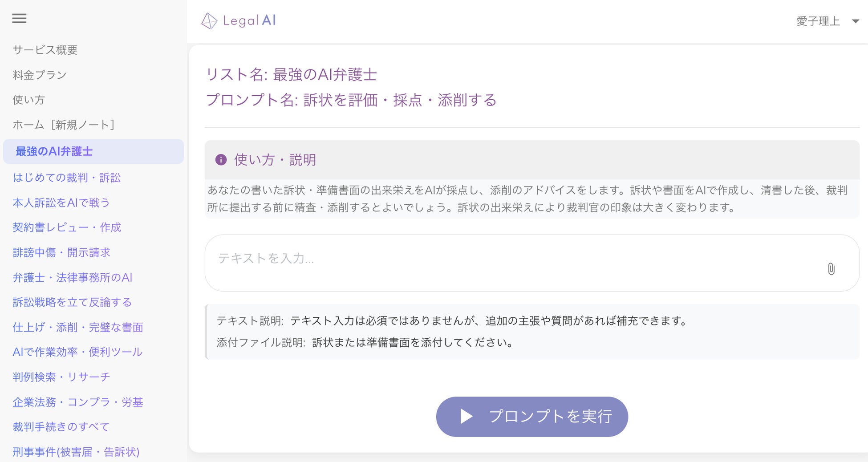The height and width of the screenshot is (462, 868).
Task: Open AIで作業効率・便利ツール link
Action: 77,352
